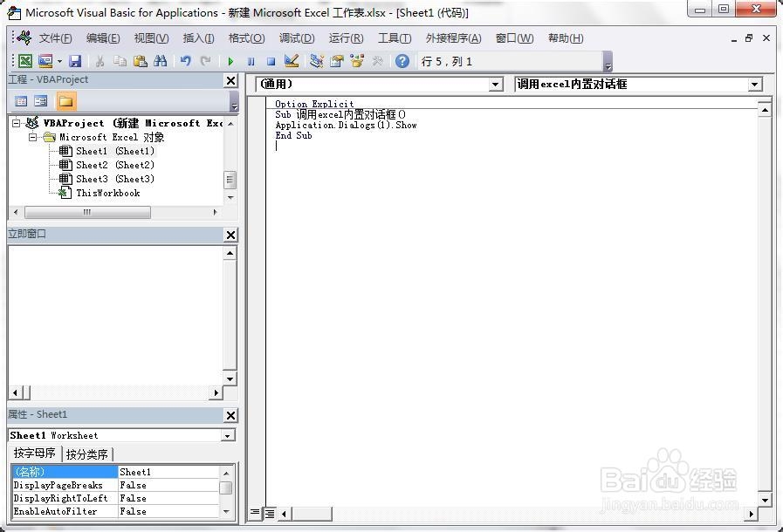Switch to the 按分类序 tab
Viewport: 783px width, 532px height.
(87, 454)
